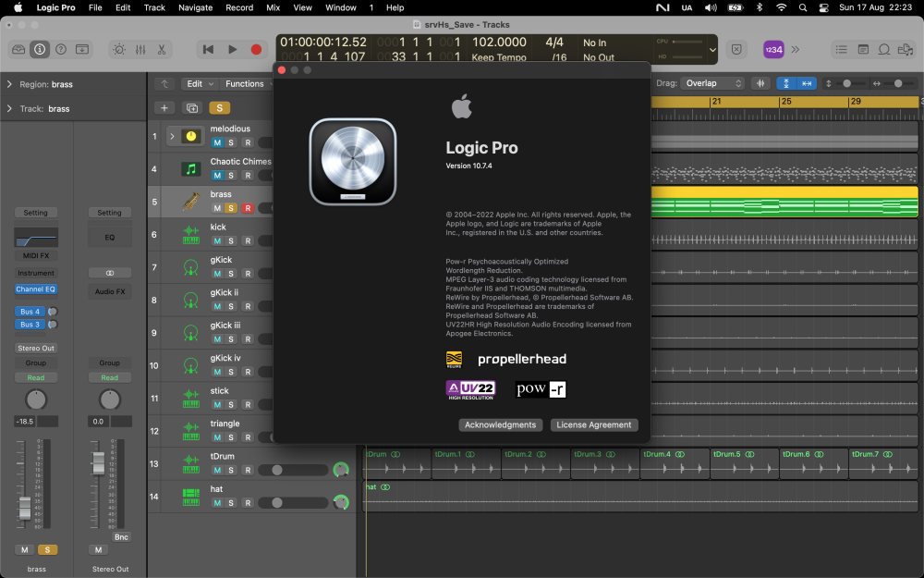924x578 pixels.
Task: Open the Track menu
Action: click(154, 7)
